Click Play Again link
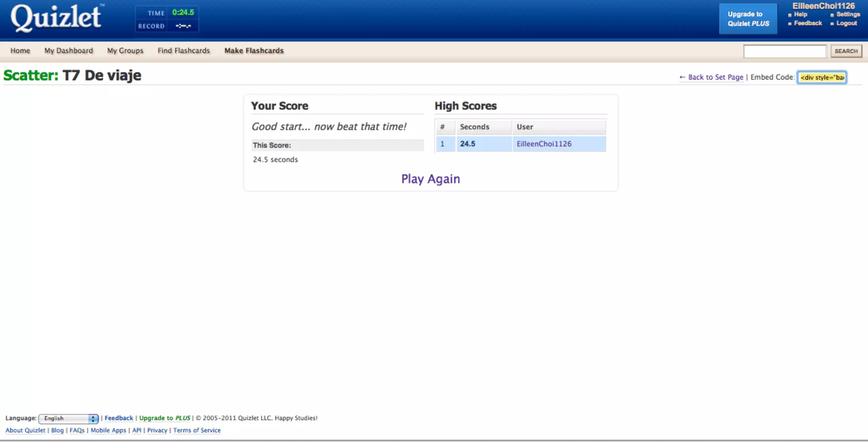 click(431, 179)
